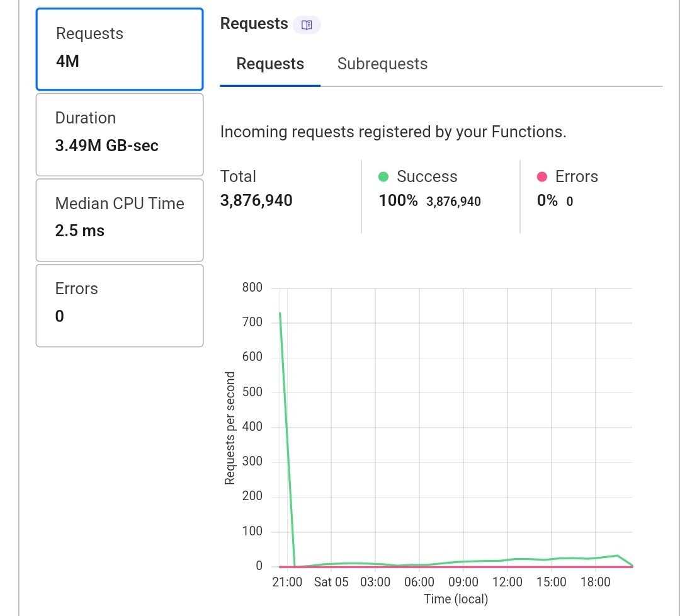Screen dimensions: 680x616
Task: Click the 06:00 time axis label
Action: click(419, 582)
